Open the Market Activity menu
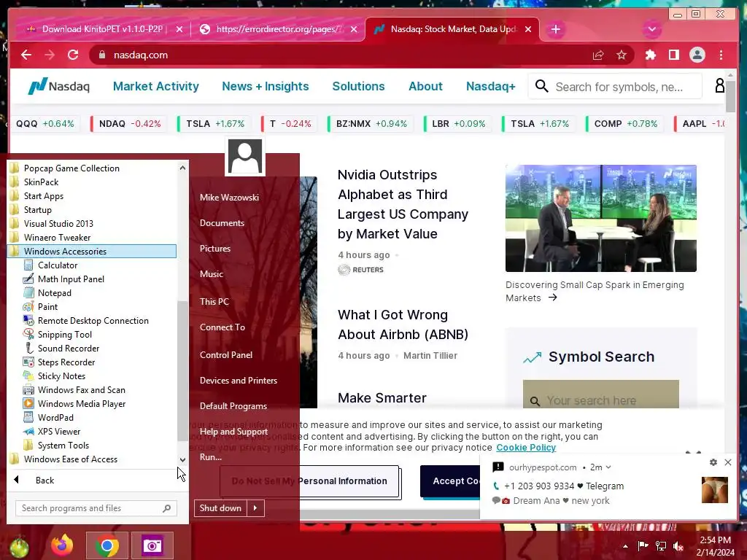This screenshot has width=747, height=560. (x=156, y=86)
